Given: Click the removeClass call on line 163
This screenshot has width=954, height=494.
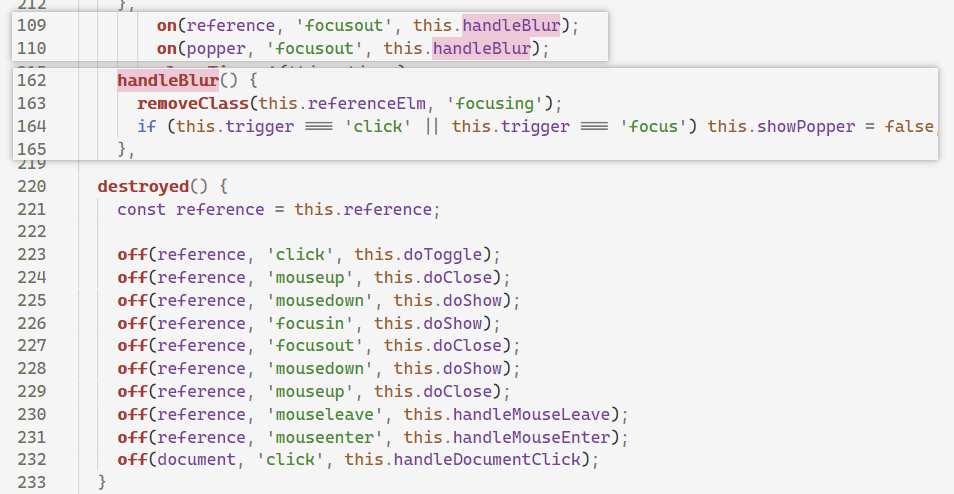Looking at the screenshot, I should click(195, 103).
